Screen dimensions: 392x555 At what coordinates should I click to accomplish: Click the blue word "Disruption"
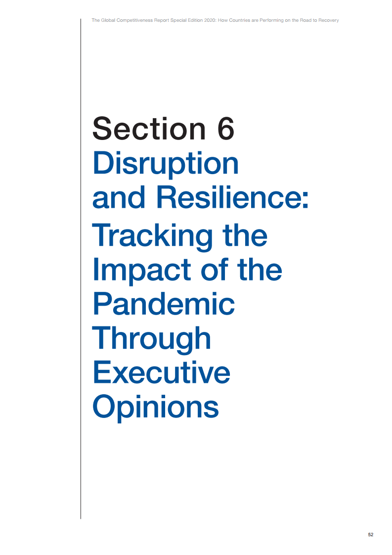pyautogui.click(x=166, y=165)
